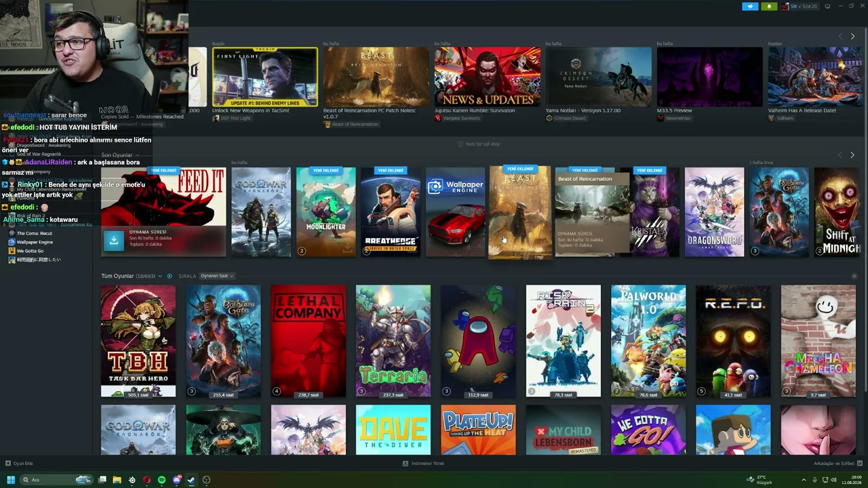
Task: Open Task View from taskbar
Action: pyautogui.click(x=102, y=480)
